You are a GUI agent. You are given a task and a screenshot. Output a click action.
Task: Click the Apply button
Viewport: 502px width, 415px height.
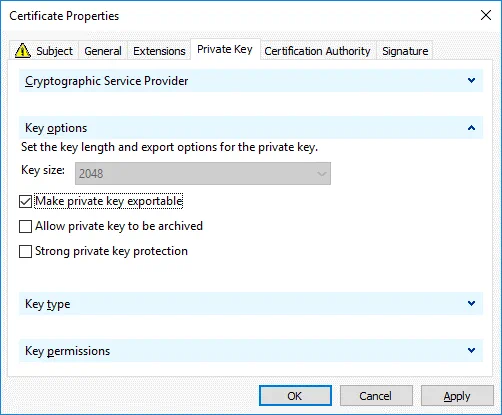click(x=457, y=396)
